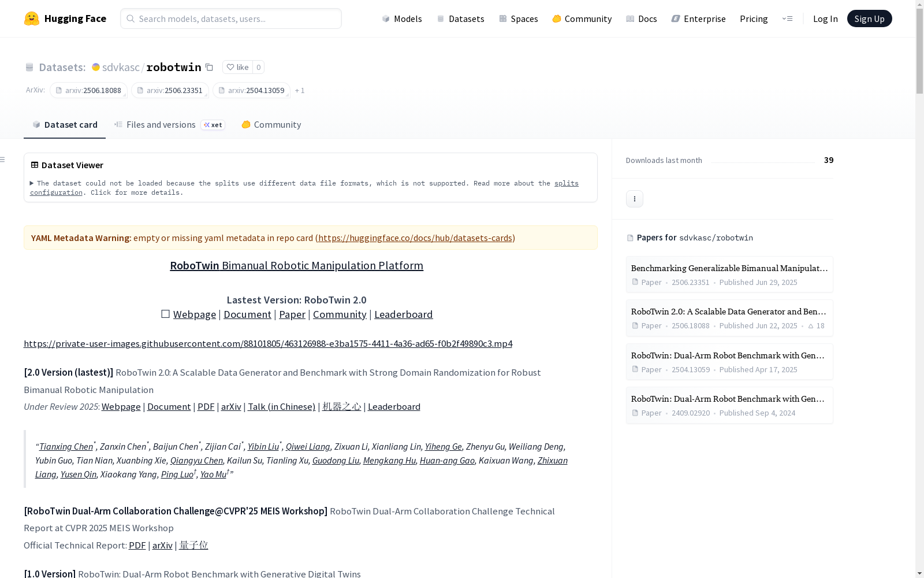Image resolution: width=924 pixels, height=578 pixels.
Task: Open the Talk (in Chinese) link
Action: click(x=282, y=407)
